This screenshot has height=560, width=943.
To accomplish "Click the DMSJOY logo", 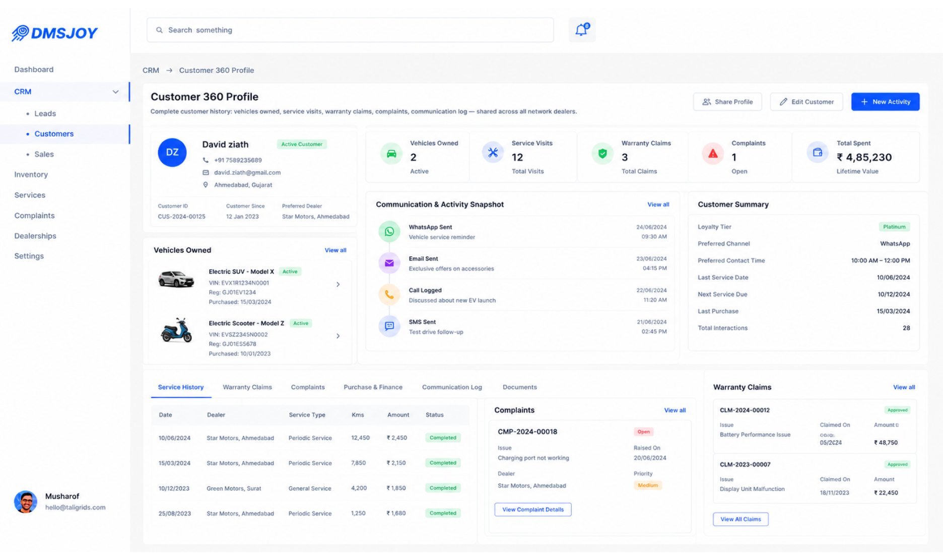I will pos(54,33).
